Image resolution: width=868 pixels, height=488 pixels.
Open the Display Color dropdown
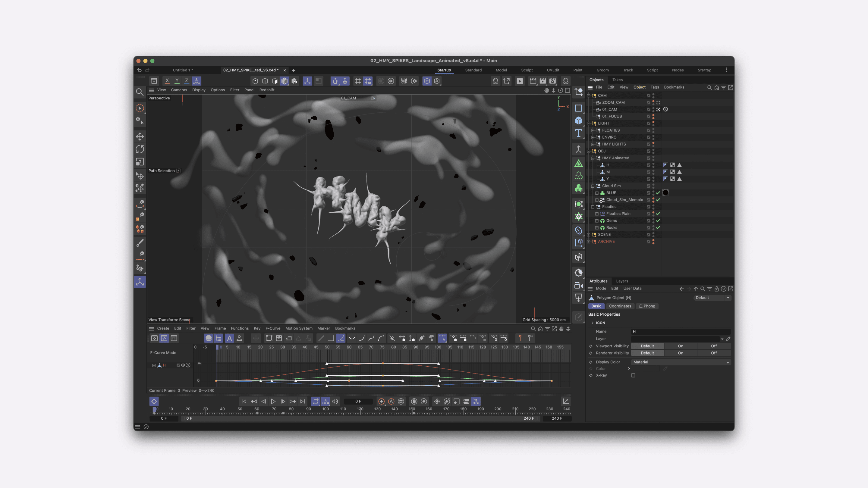pos(681,362)
